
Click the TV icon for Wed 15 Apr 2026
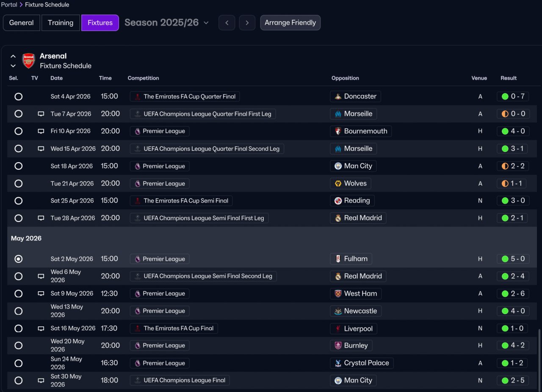point(41,149)
